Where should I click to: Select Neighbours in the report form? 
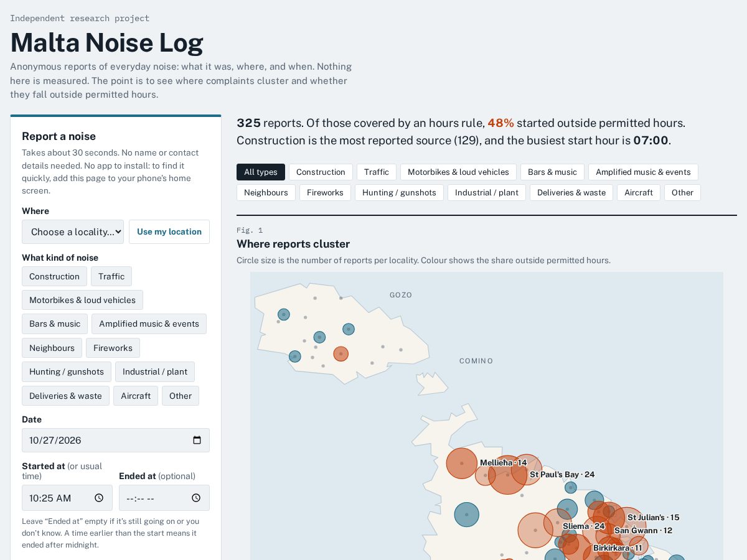(x=52, y=348)
